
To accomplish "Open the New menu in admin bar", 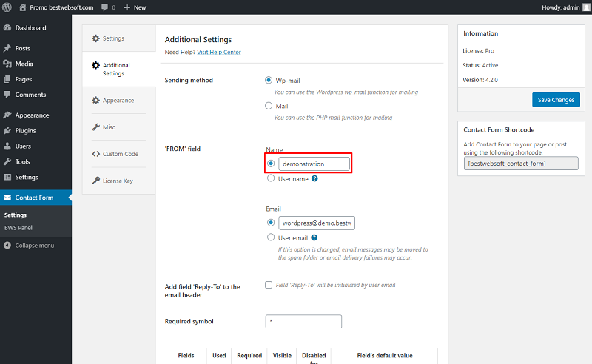I will [135, 7].
